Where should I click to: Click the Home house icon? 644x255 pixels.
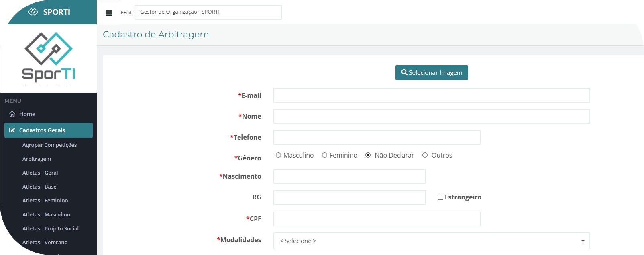[12, 114]
